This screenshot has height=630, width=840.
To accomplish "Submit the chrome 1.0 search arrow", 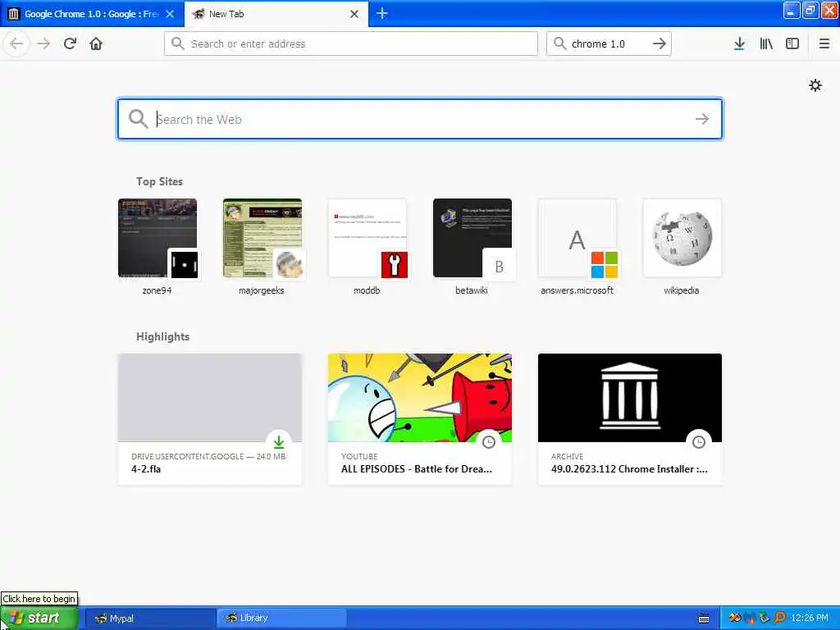I will click(660, 43).
